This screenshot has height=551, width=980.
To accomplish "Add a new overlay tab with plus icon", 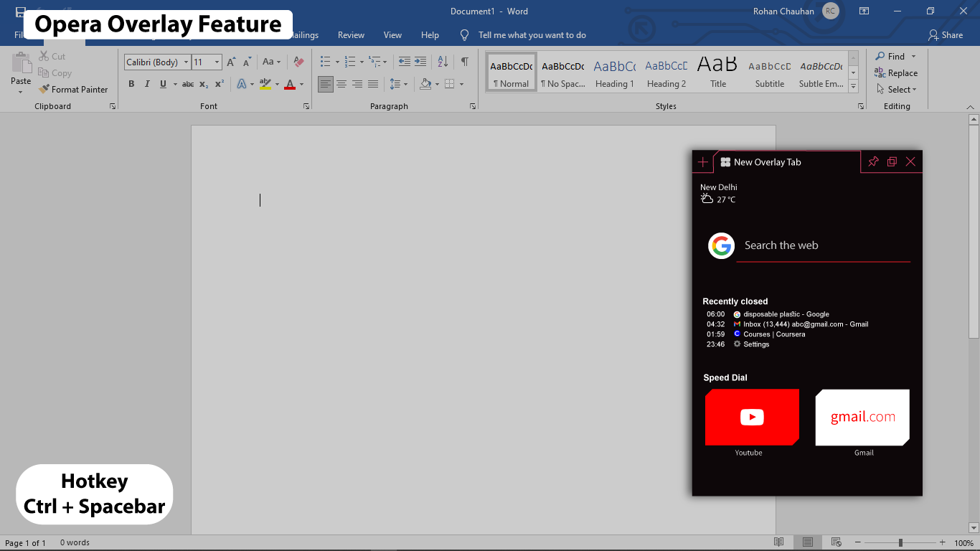I will pos(703,162).
